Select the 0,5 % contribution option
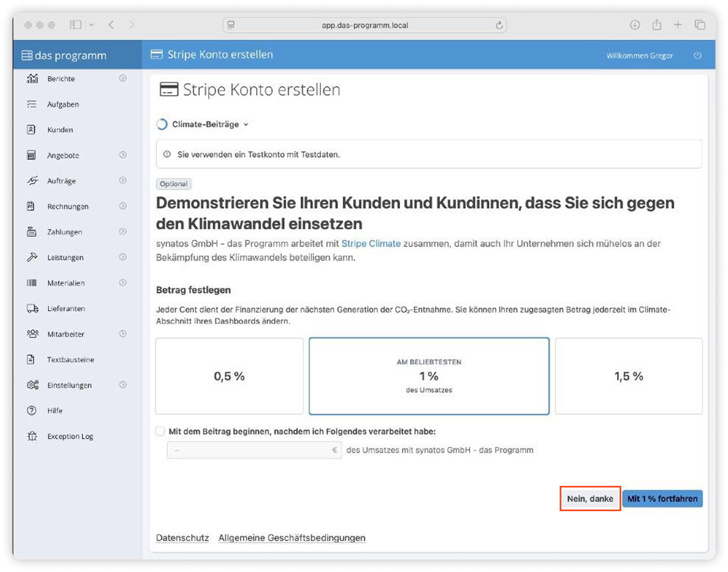Screen dimensions: 728x572 (x=229, y=376)
